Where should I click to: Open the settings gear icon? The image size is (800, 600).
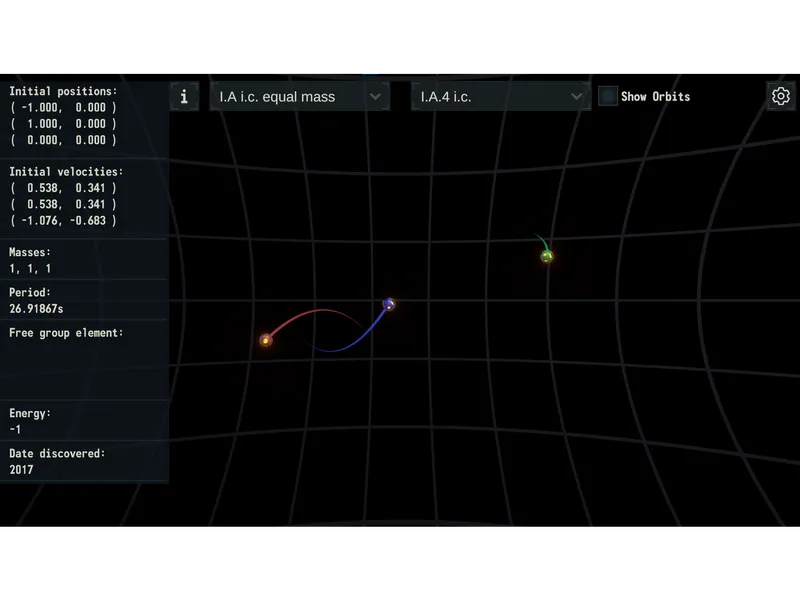(x=781, y=96)
